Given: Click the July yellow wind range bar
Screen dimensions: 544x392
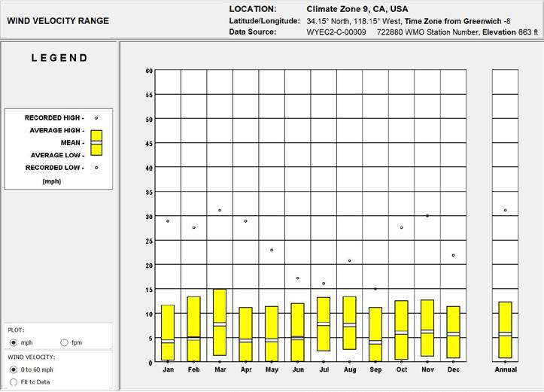Looking at the screenshot, I should tap(324, 324).
